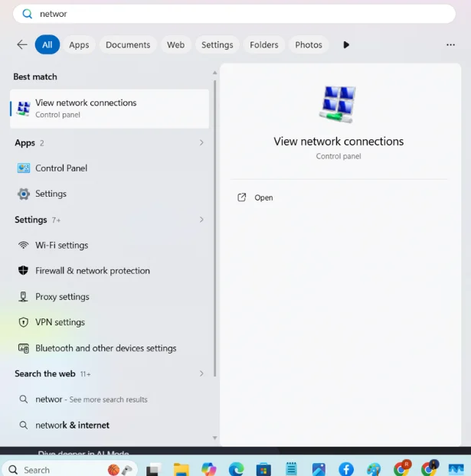Viewport: 471px width, 476px height.
Task: Switch to the Settings filter tab
Action: tap(218, 44)
